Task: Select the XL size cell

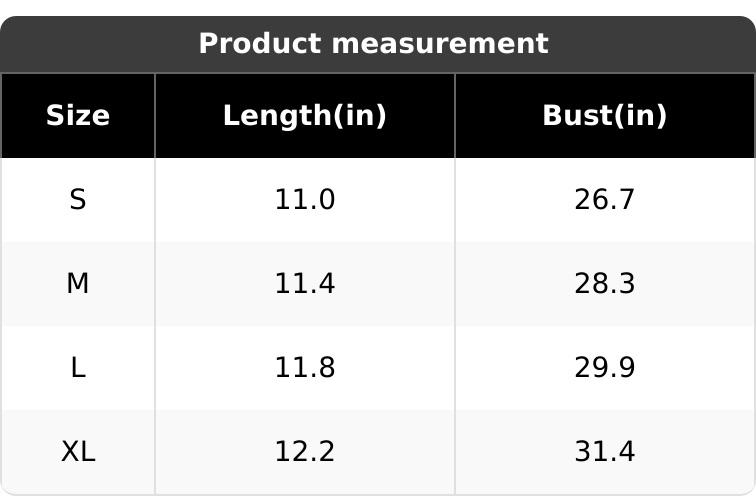Action: pos(77,452)
